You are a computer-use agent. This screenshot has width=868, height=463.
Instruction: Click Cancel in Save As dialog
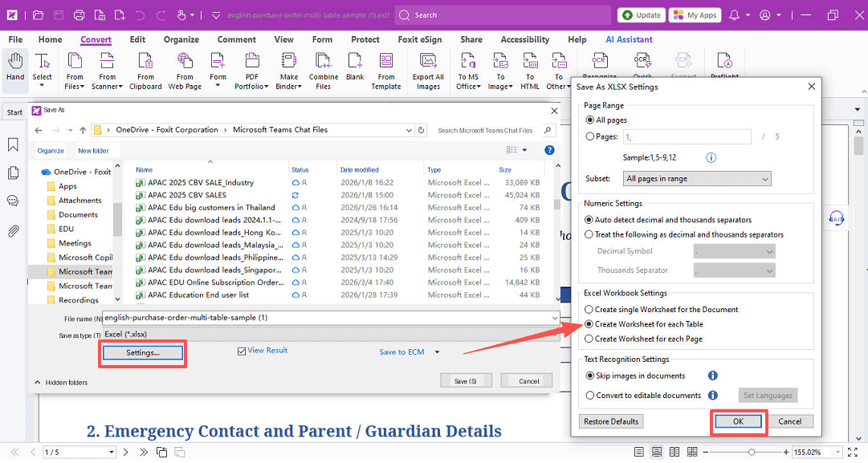(528, 380)
